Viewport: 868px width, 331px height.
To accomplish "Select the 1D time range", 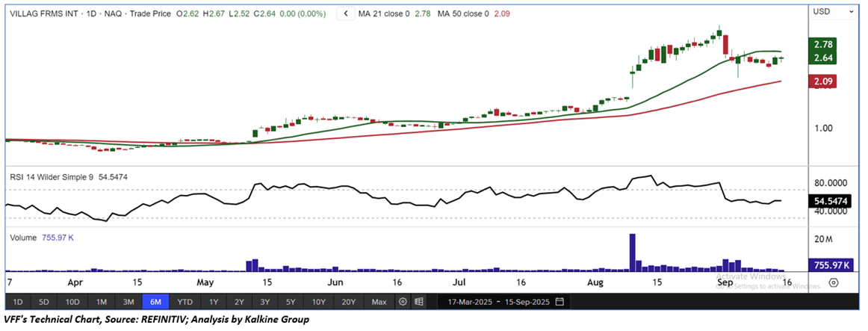I will pyautogui.click(x=18, y=302).
